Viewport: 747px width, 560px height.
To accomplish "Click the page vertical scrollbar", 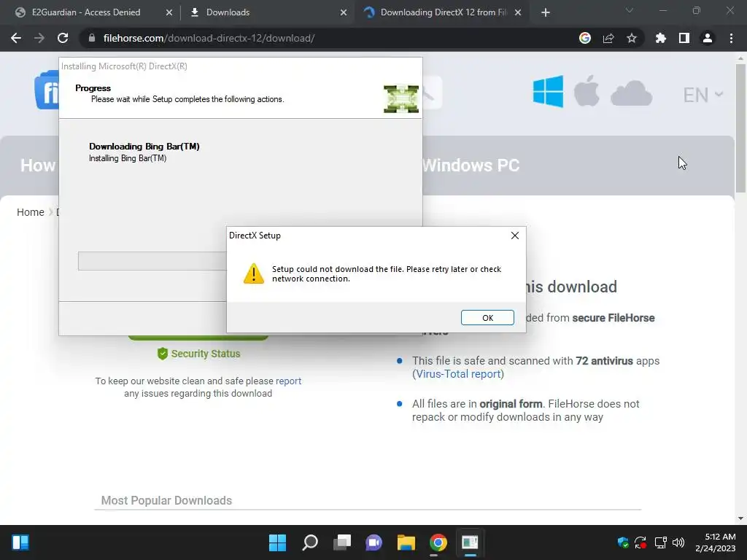I will (x=740, y=128).
